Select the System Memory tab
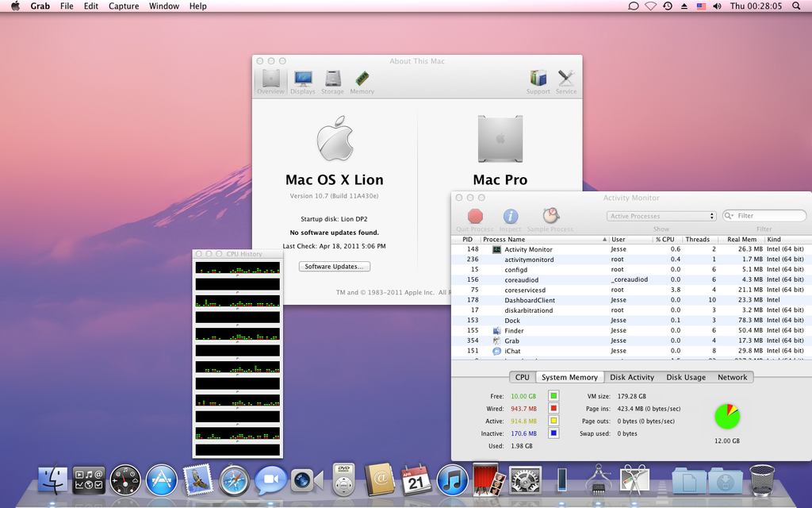Viewport: 812px width, 508px height. point(569,377)
